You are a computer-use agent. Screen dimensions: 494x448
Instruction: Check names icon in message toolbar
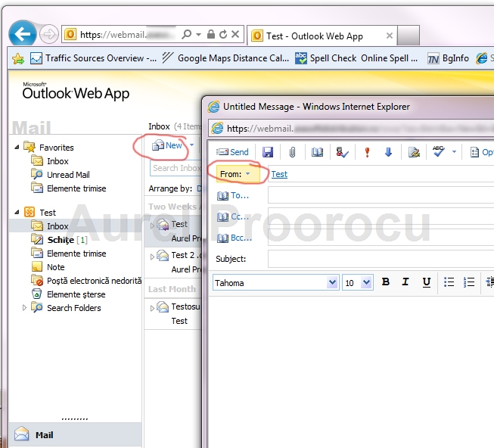coord(342,152)
